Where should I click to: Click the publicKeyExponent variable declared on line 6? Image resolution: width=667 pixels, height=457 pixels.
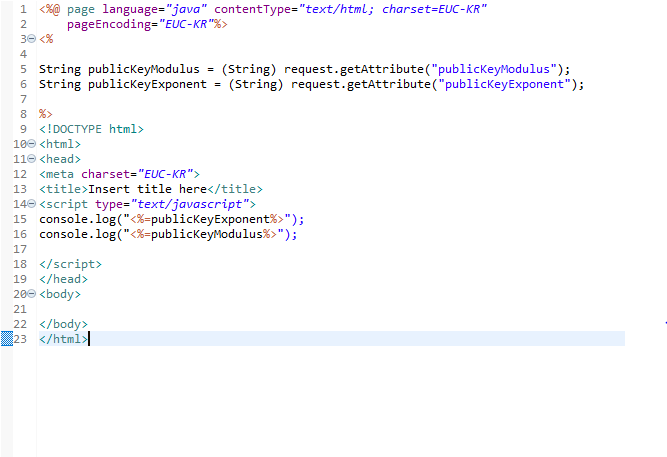tap(147, 84)
